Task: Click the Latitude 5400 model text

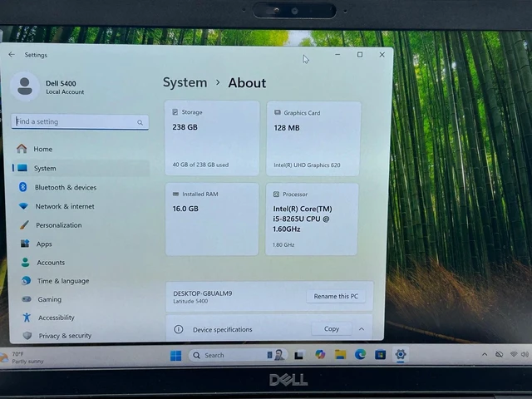Action: (x=190, y=301)
